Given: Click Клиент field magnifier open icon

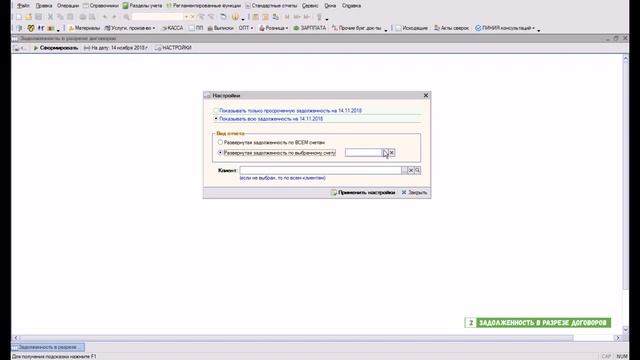Looking at the screenshot, I should 417,170.
